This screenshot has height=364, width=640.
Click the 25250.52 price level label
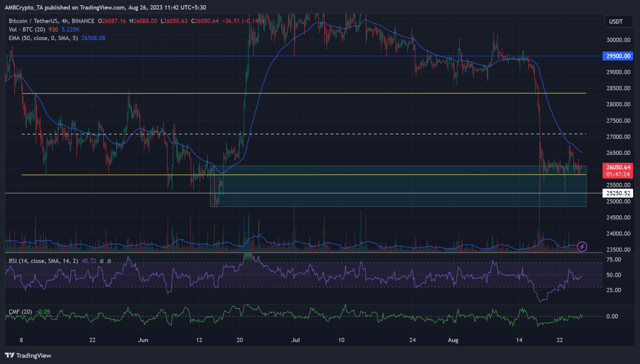[x=618, y=193]
